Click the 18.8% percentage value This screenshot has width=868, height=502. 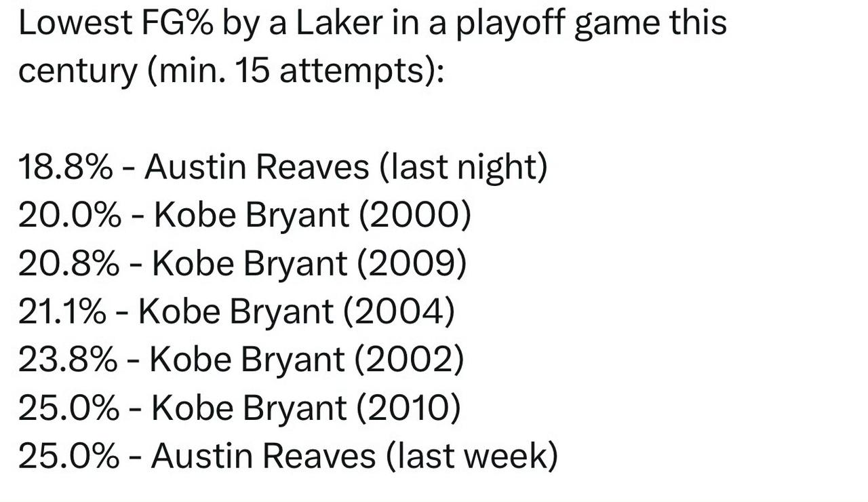66,167
